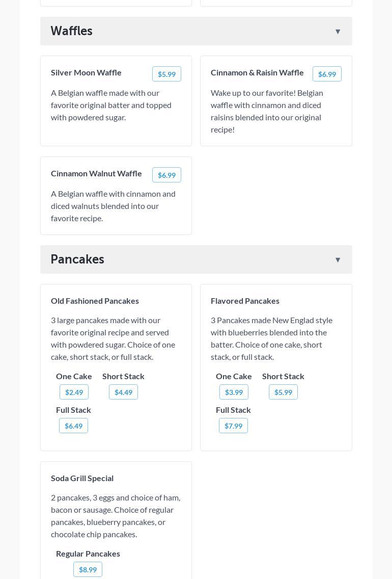This screenshot has width=392, height=579.
Task: Pick Soda Grill Special Regular Pancakes $8.99
Action: click(x=88, y=570)
